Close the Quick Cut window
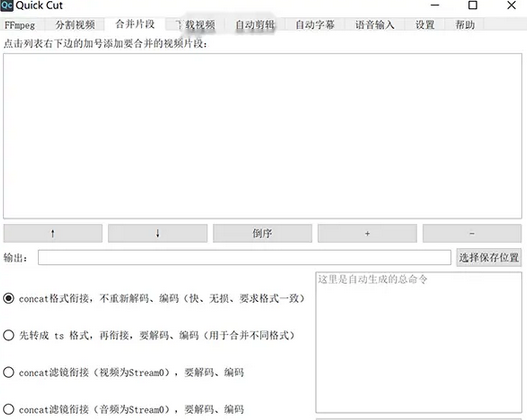This screenshot has height=420, width=527. tap(512, 5)
